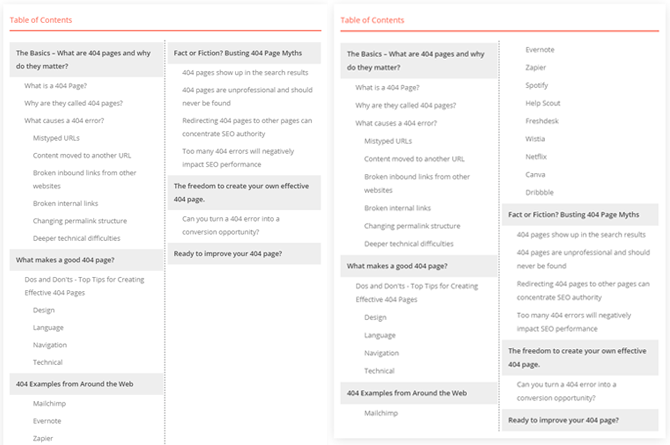The image size is (670, 445).
Task: Open the Canva entry
Action: tap(537, 175)
